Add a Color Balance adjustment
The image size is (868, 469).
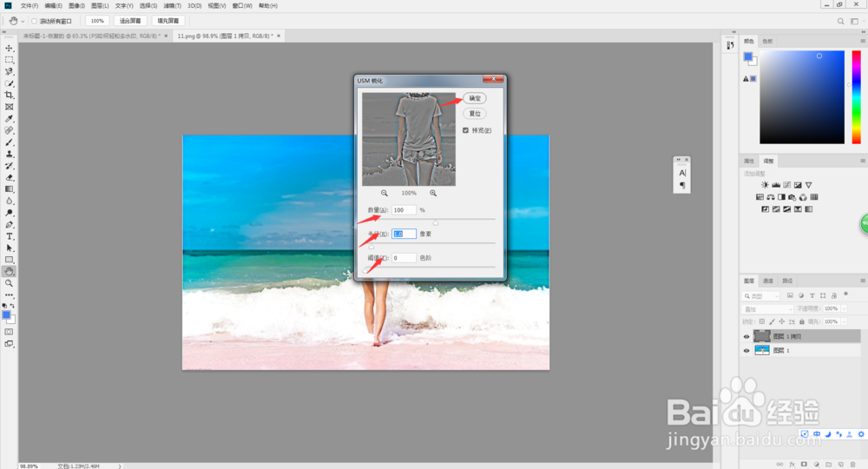click(x=771, y=197)
